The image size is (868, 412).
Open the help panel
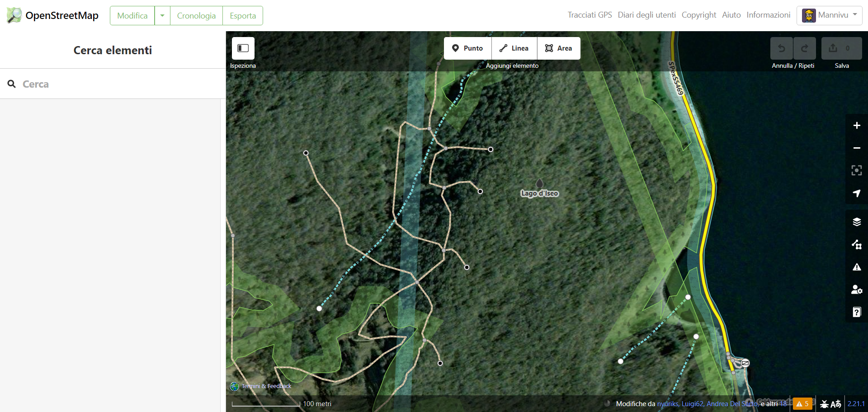coord(857,312)
